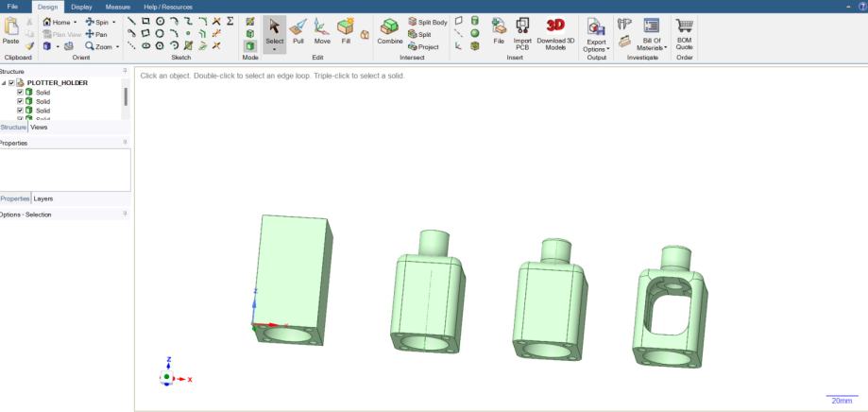Viewport: 868px width, 412px height.
Task: Click the Structure tree scrollbar
Action: (x=126, y=96)
